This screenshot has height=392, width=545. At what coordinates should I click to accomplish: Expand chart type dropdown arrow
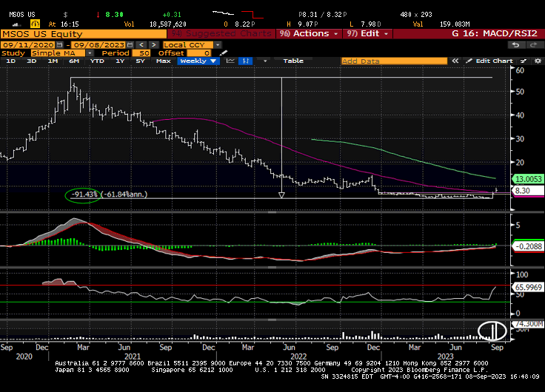(265, 61)
